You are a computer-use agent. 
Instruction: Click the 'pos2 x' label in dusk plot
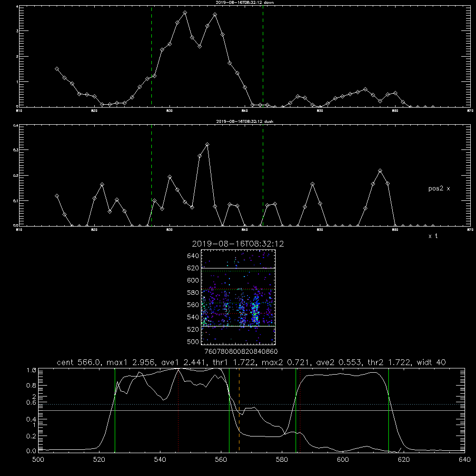439,188
